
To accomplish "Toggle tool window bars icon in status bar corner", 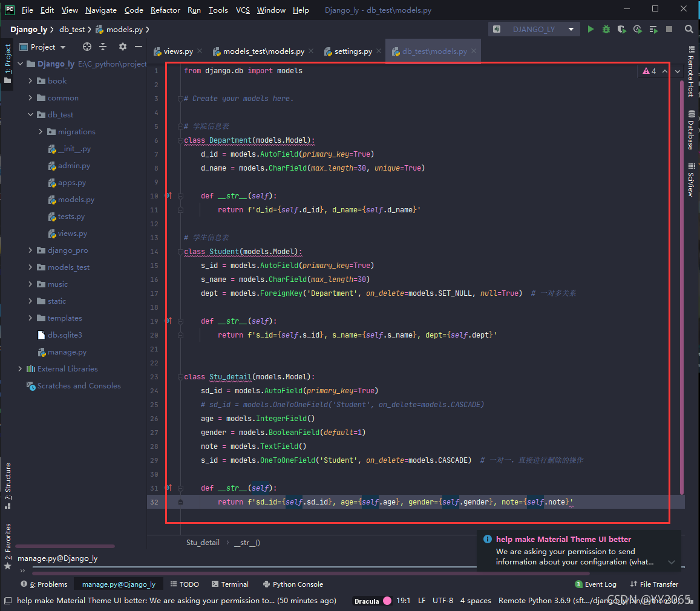I will [8, 601].
